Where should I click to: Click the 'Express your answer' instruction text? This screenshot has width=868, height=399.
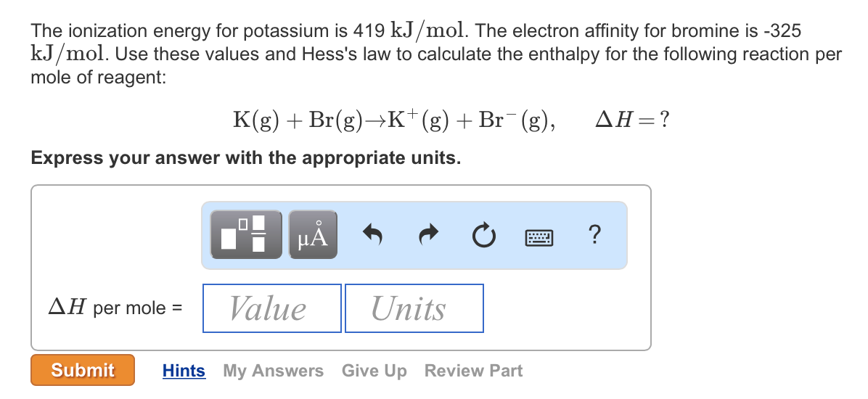246,158
